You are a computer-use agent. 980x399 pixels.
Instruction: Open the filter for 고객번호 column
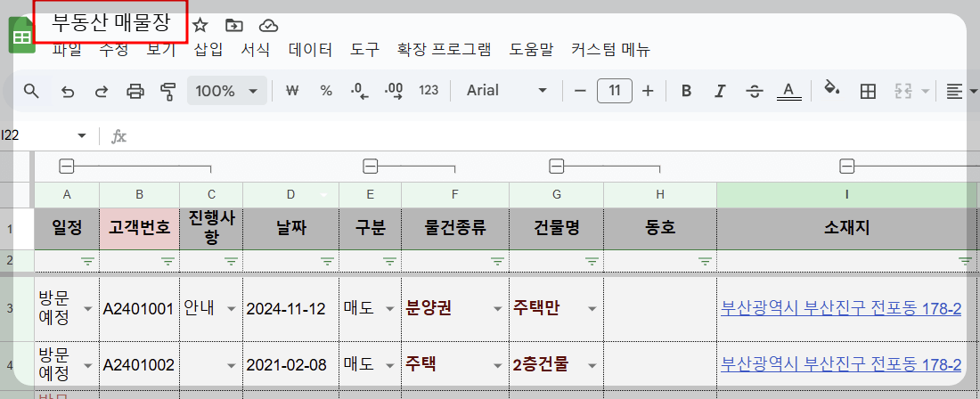tap(168, 261)
